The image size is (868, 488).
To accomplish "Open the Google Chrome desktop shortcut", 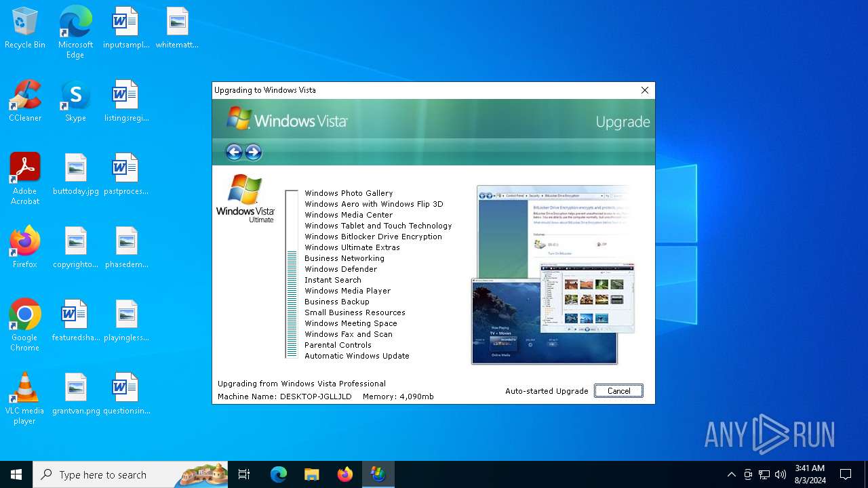I will (25, 325).
